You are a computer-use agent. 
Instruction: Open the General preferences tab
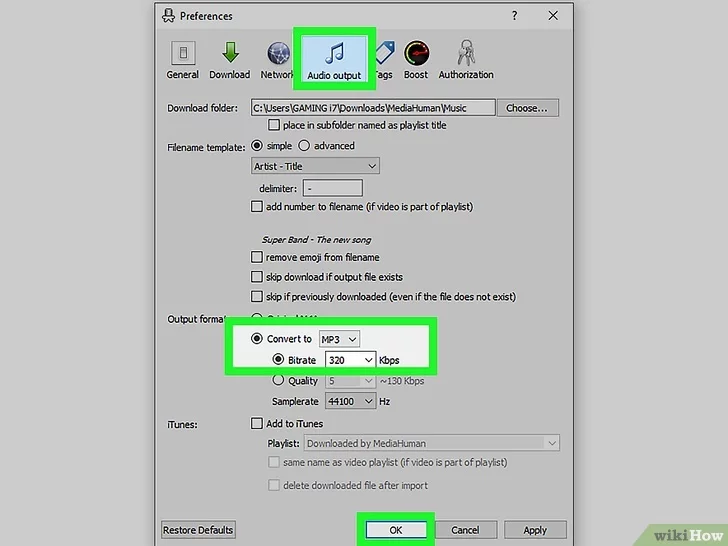pyautogui.click(x=182, y=60)
